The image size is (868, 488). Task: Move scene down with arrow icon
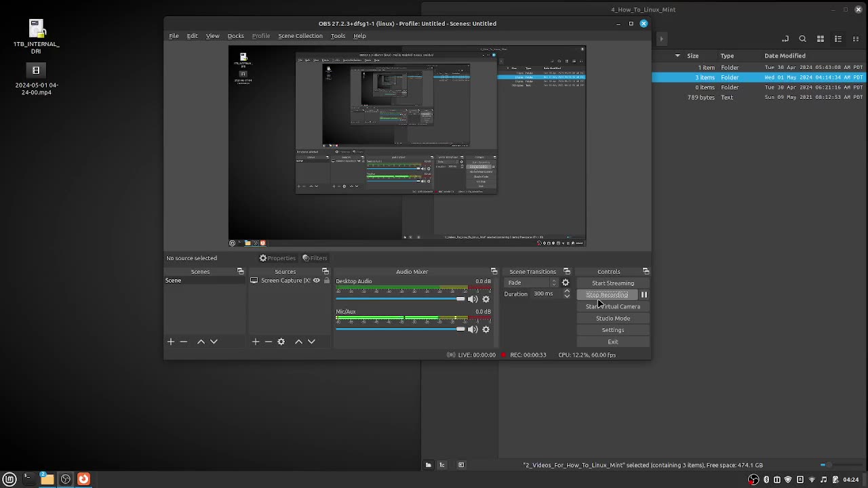coord(214,342)
